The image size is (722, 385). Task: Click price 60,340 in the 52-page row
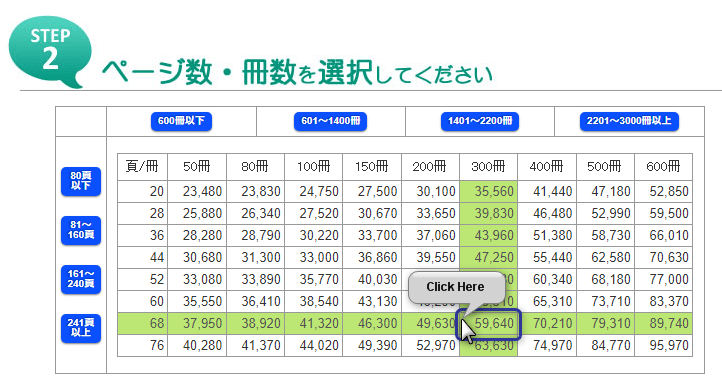pos(547,280)
